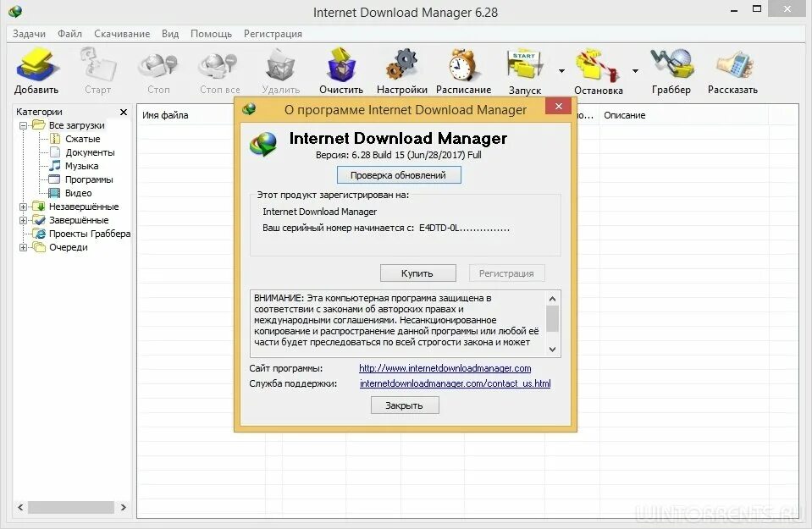812x529 pixels.
Task: Collapse the Все загрузки tree node
Action: point(24,126)
